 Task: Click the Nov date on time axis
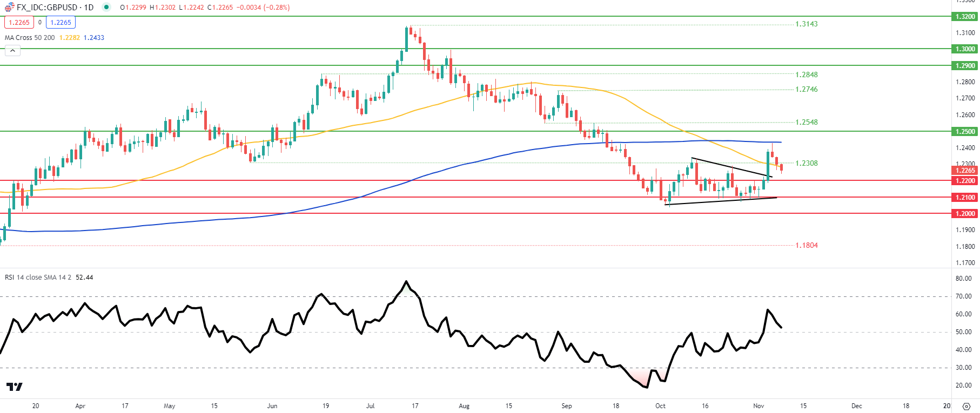(759, 406)
